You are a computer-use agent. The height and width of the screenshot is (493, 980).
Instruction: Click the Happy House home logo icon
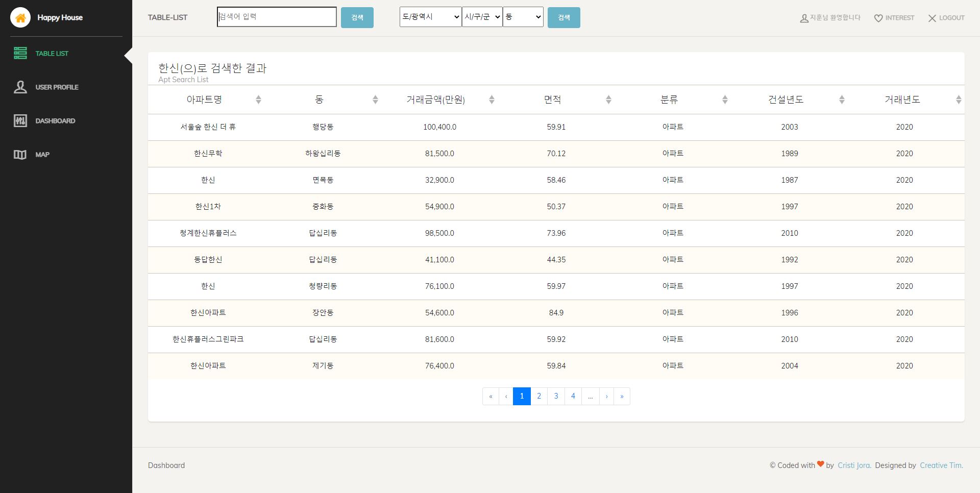20,17
